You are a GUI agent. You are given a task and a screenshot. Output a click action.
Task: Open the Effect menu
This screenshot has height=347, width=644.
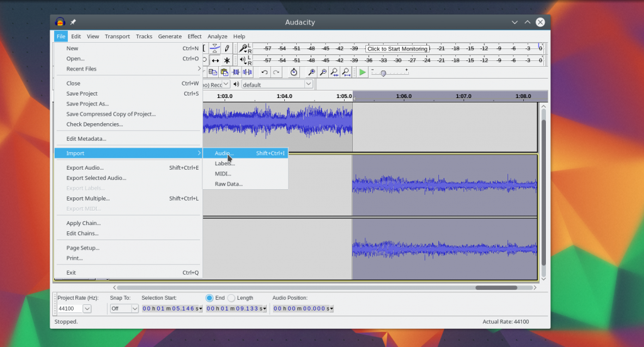coord(194,36)
